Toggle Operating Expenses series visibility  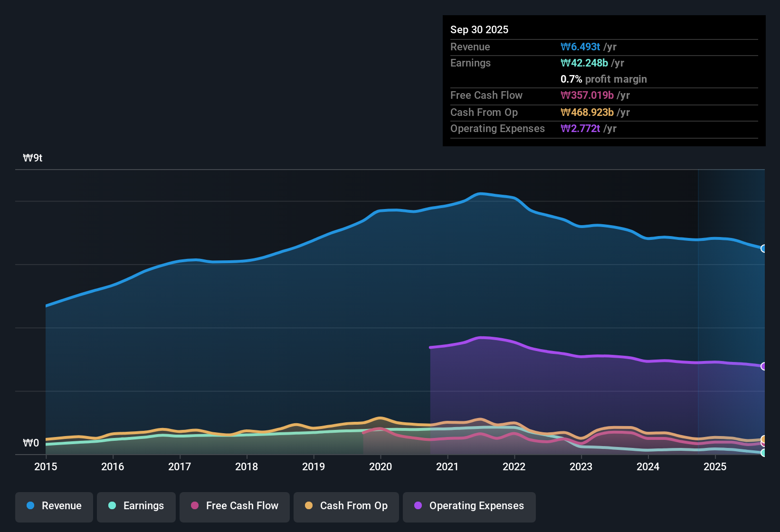pos(469,506)
